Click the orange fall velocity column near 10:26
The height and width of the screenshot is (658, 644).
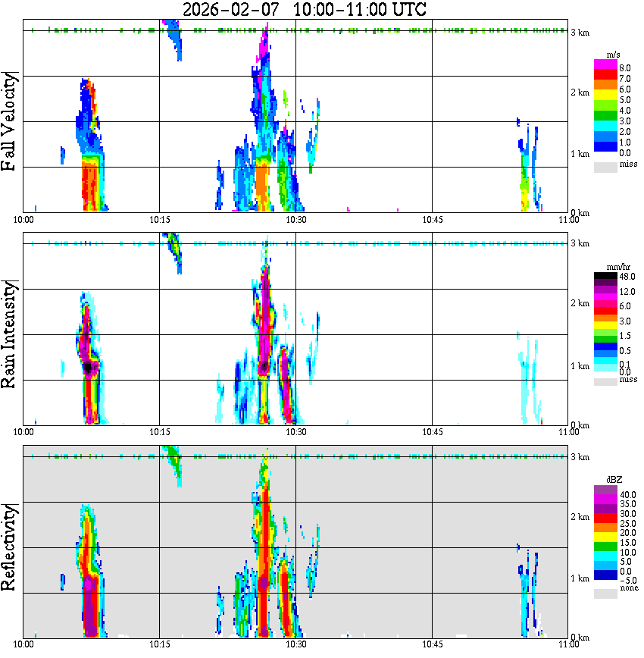click(x=262, y=186)
